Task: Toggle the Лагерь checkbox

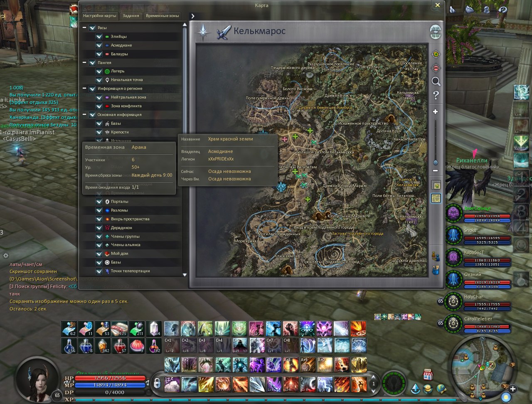Action: point(99,71)
